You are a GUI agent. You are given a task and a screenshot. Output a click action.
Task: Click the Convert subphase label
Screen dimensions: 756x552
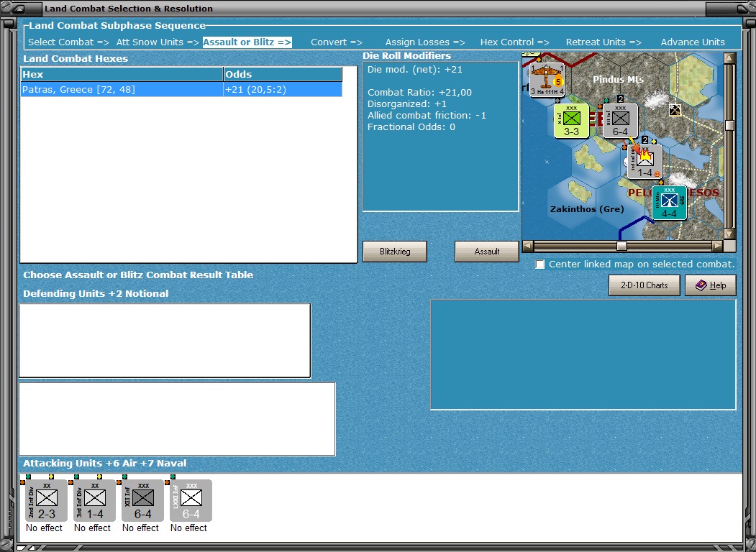tap(337, 42)
